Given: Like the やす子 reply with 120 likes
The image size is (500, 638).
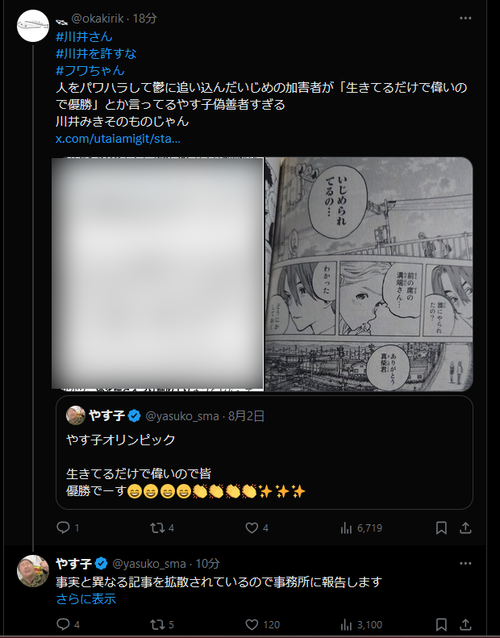Looking at the screenshot, I should pos(262,625).
